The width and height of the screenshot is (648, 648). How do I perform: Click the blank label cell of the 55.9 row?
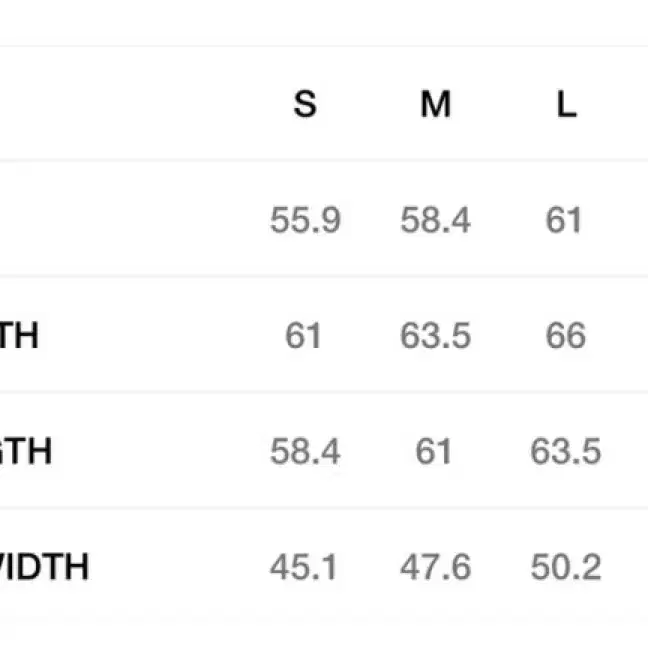(124, 219)
